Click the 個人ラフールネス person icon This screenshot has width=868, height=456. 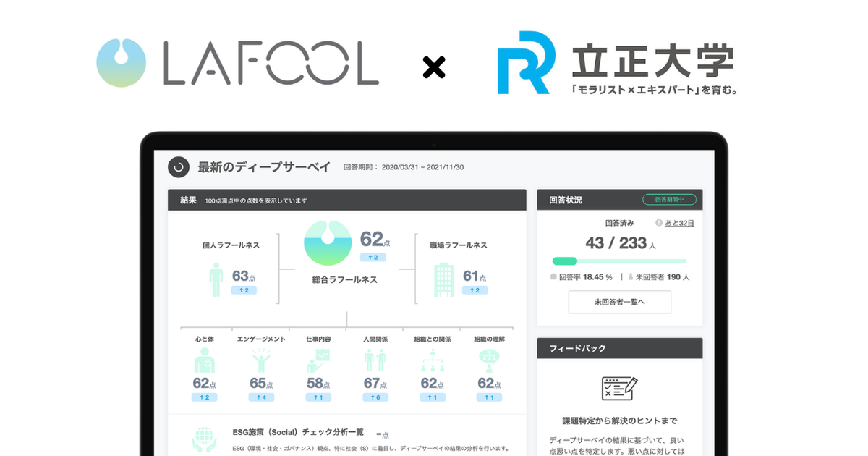(x=216, y=280)
